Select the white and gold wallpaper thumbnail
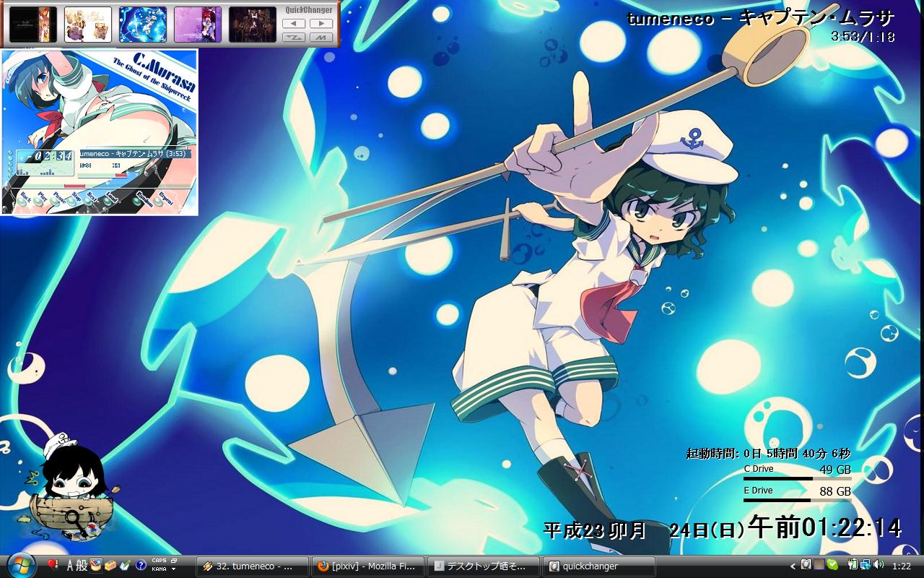The image size is (924, 578). (x=88, y=25)
